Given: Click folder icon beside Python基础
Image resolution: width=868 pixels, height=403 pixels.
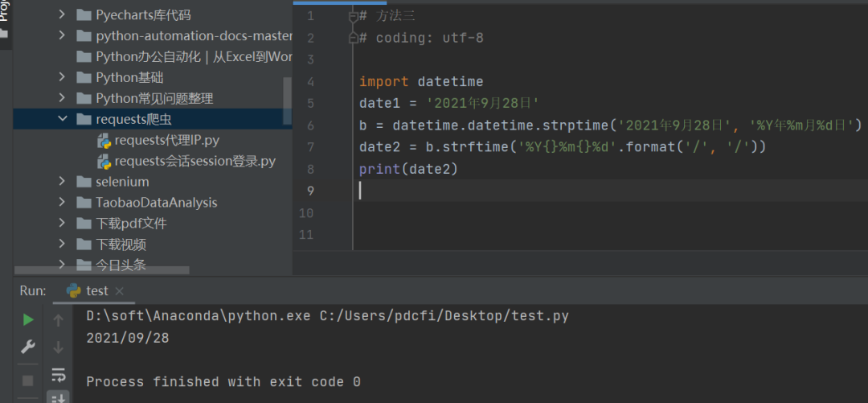Looking at the screenshot, I should tap(84, 77).
